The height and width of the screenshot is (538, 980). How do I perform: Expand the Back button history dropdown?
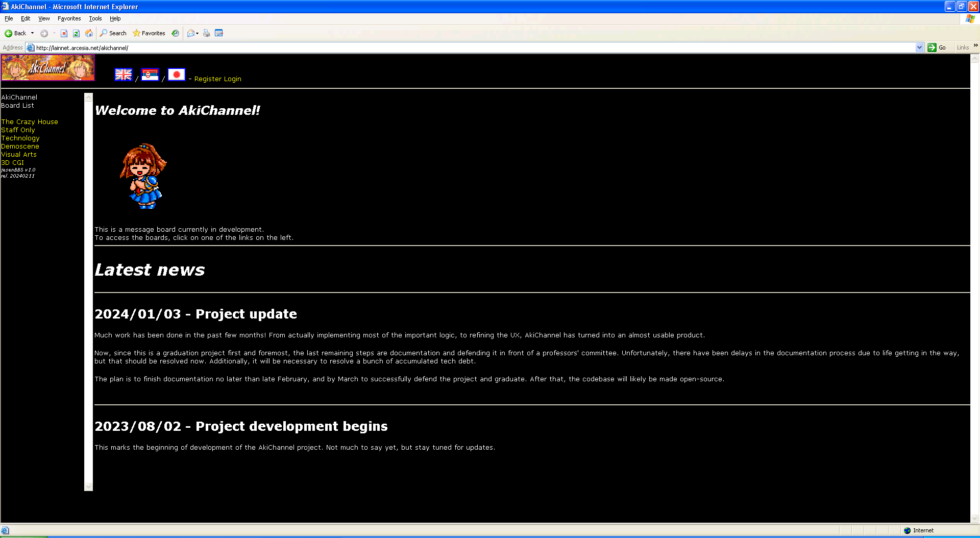click(33, 33)
